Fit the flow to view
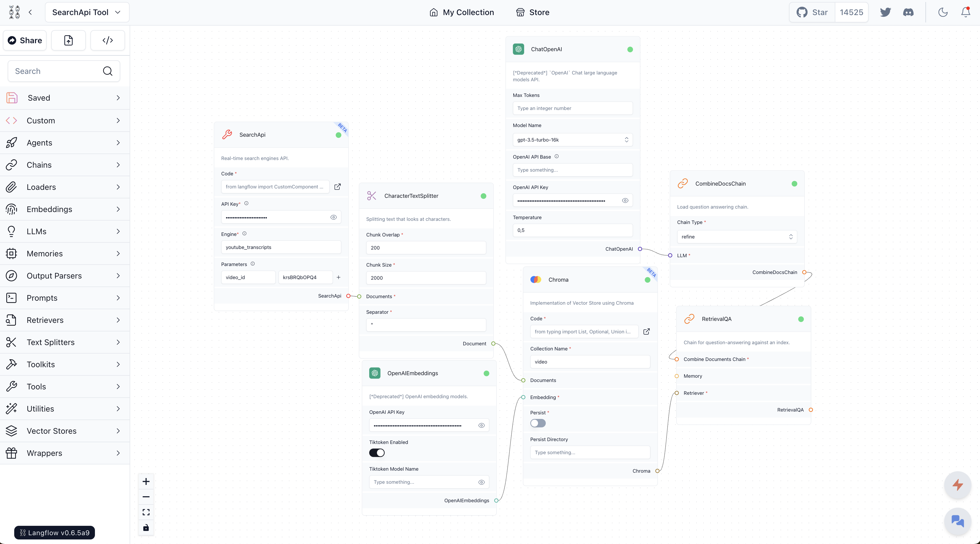 146,512
